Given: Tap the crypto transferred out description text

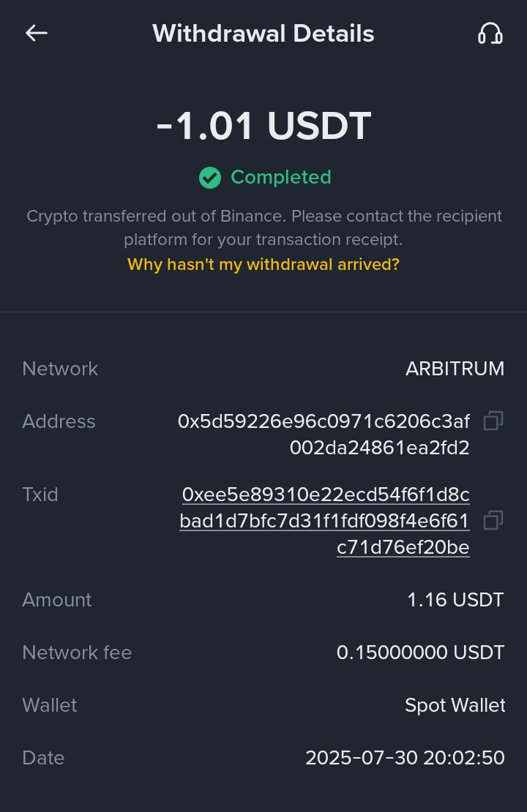Looking at the screenshot, I should [x=263, y=228].
